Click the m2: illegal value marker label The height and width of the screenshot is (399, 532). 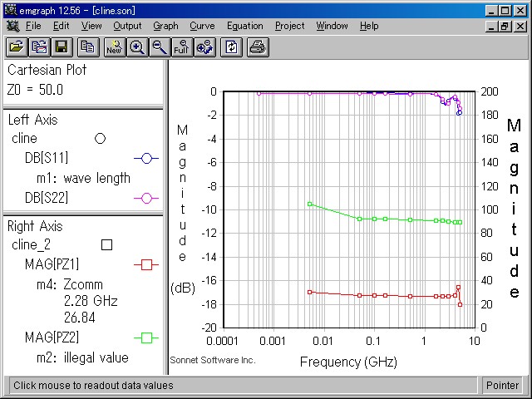coord(82,357)
